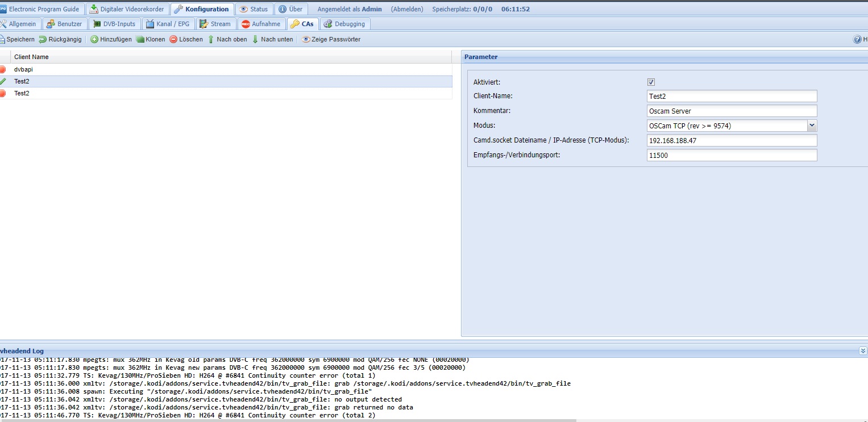Move entry up with Nach oben

coord(227,39)
